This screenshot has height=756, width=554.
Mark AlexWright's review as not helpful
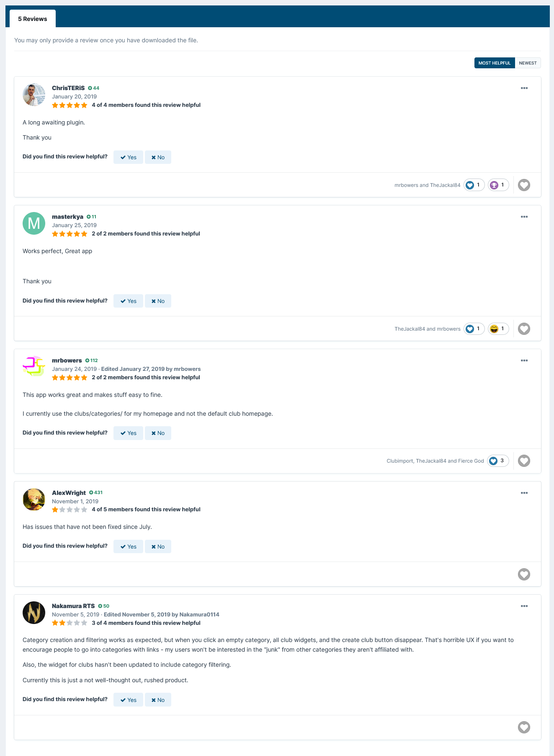158,546
